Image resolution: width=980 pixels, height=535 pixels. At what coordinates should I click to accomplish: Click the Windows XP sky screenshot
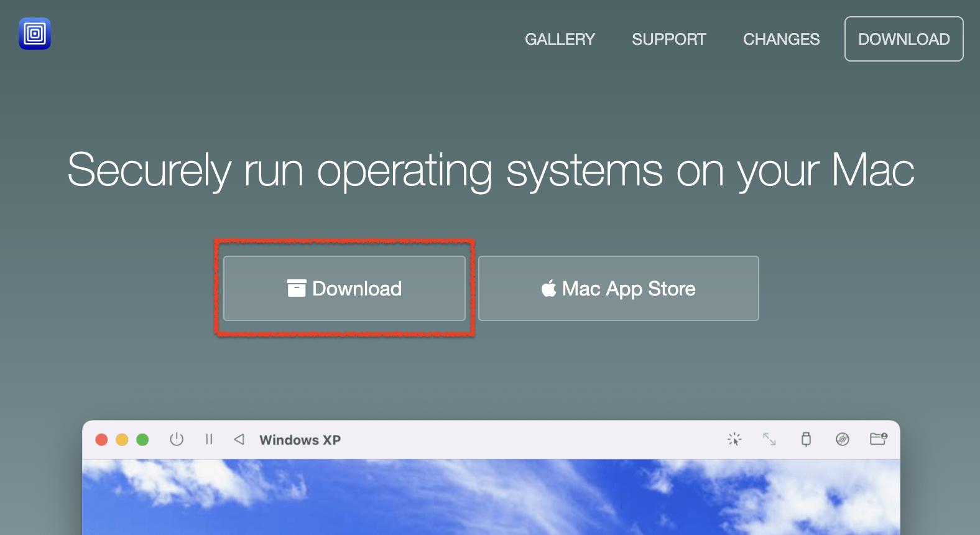coord(491,497)
